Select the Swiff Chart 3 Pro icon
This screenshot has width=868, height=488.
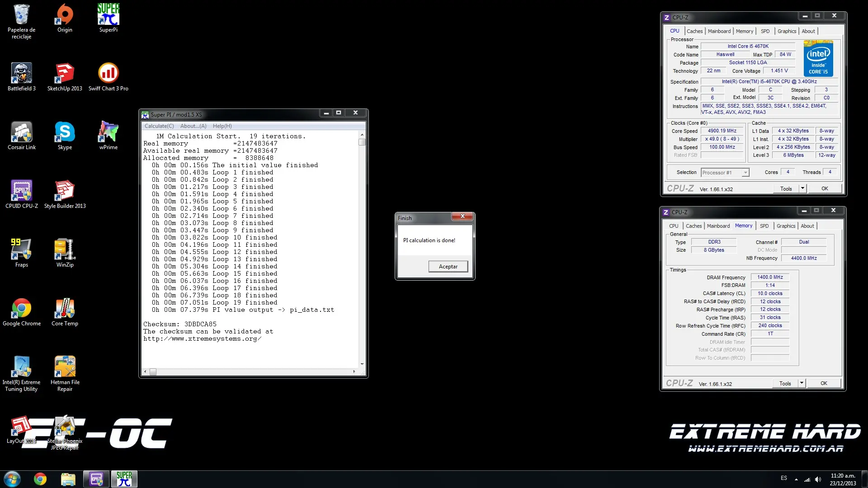point(108,77)
